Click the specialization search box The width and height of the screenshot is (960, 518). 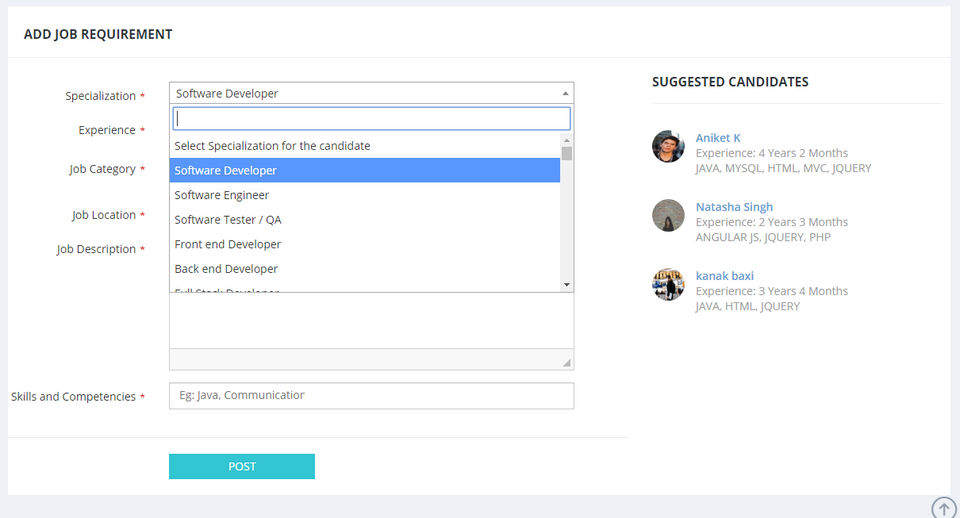371,119
